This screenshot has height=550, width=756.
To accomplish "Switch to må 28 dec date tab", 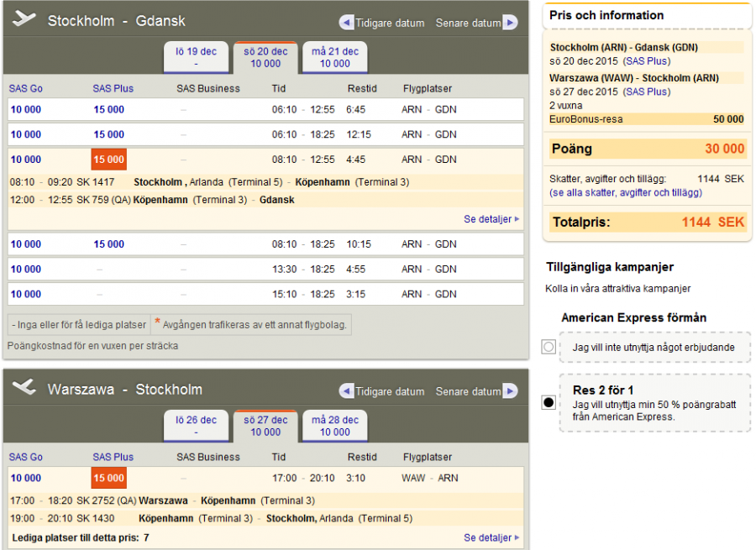I will 334,426.
